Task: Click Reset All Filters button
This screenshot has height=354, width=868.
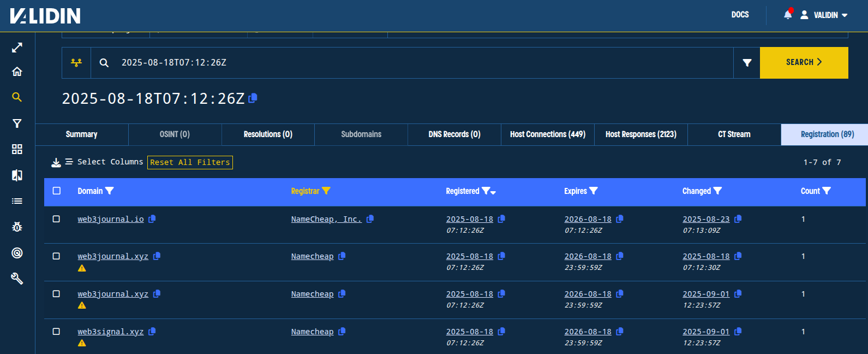Action: 190,162
